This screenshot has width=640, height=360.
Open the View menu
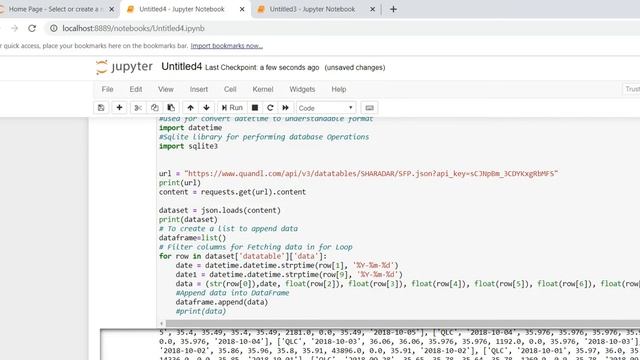pyautogui.click(x=166, y=89)
